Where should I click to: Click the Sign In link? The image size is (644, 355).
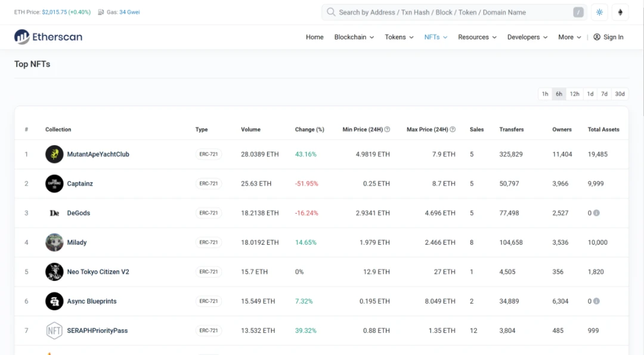click(608, 37)
